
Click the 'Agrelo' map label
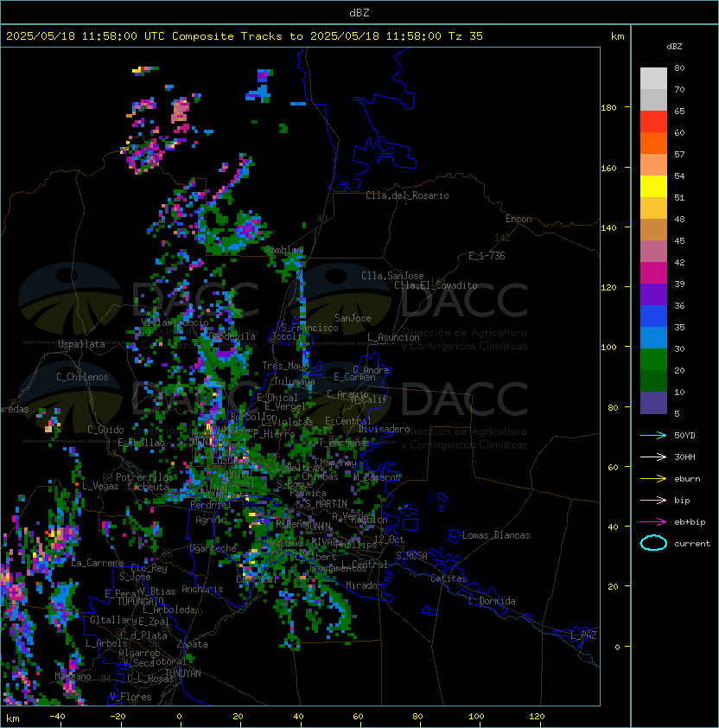click(x=211, y=520)
